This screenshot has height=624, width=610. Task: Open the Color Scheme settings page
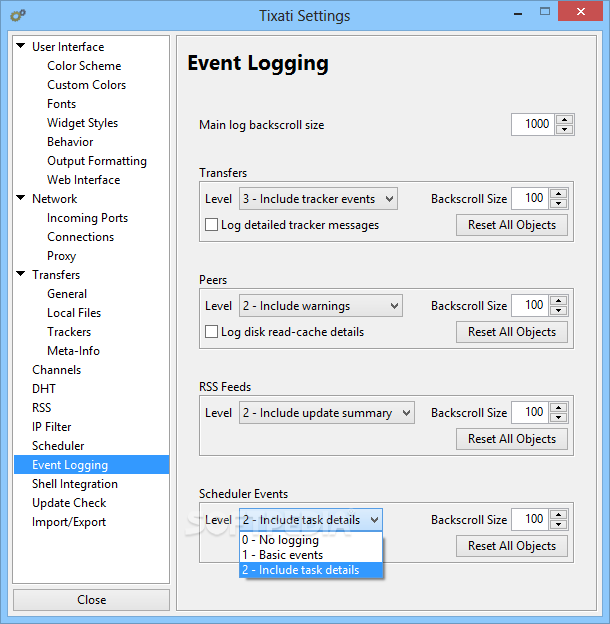pos(84,66)
